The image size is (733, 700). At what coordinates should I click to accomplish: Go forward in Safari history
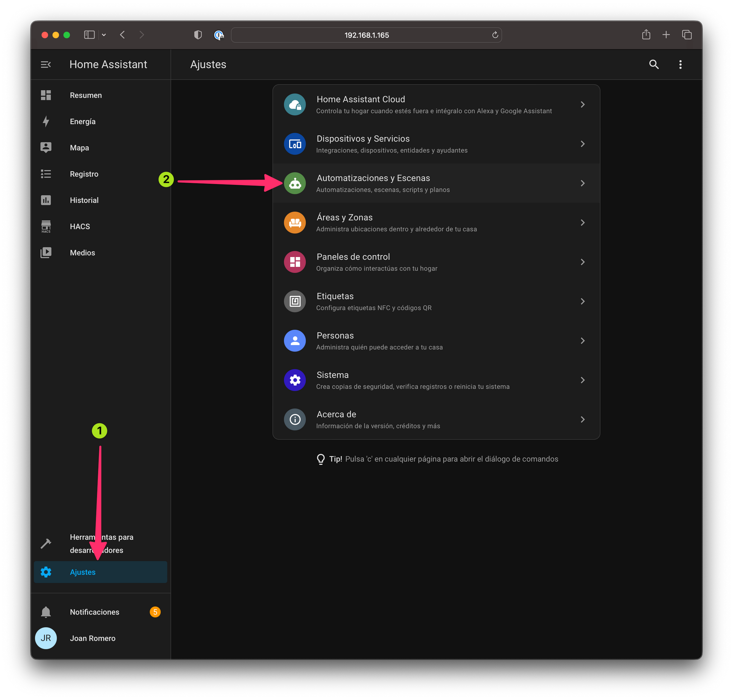142,35
